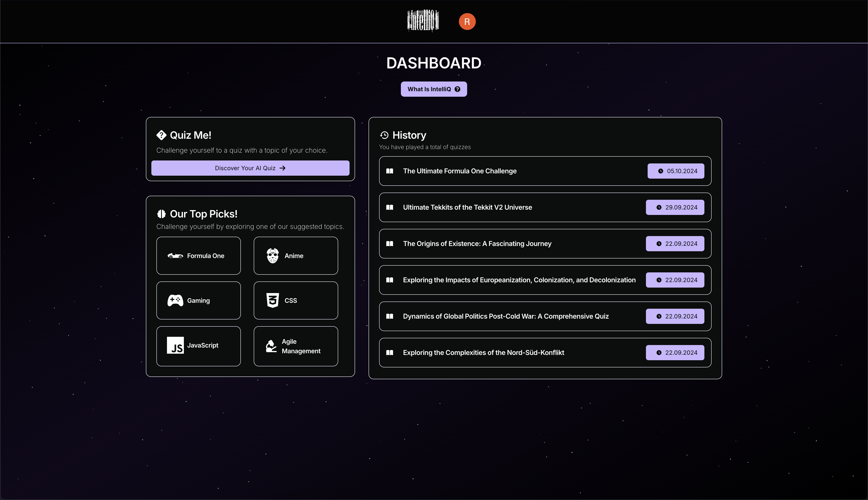Click the Gaming controller icon

pos(175,300)
